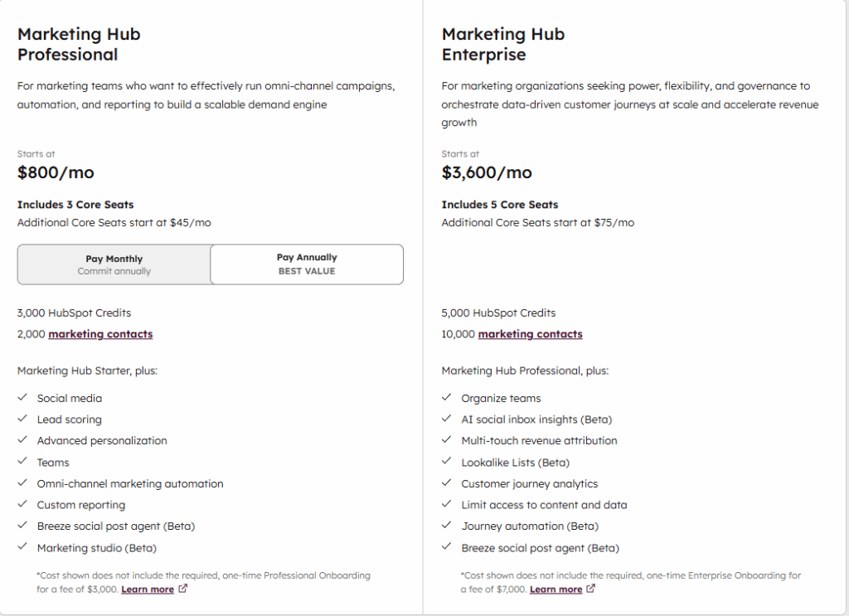Click the Marketing Hub Professional heading
The width and height of the screenshot is (849, 616).
click(x=79, y=45)
